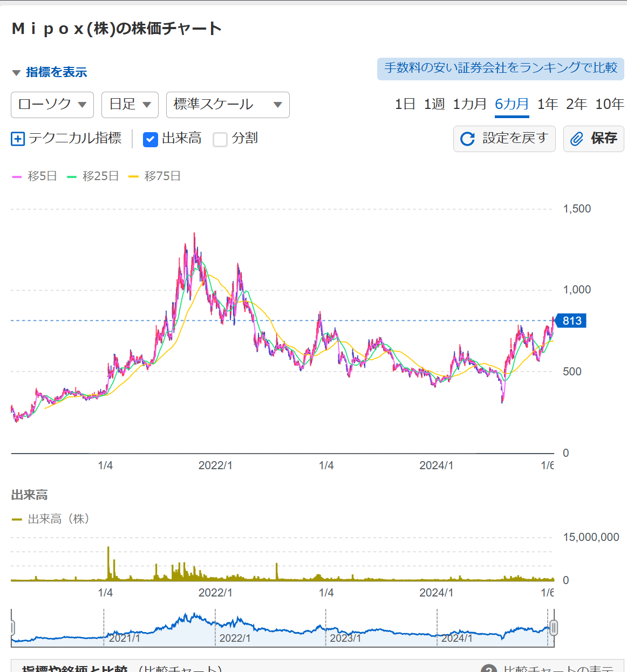Click 手数料の安い証券会社をランキングで比較 link
The height and width of the screenshot is (672, 627).
[x=500, y=68]
